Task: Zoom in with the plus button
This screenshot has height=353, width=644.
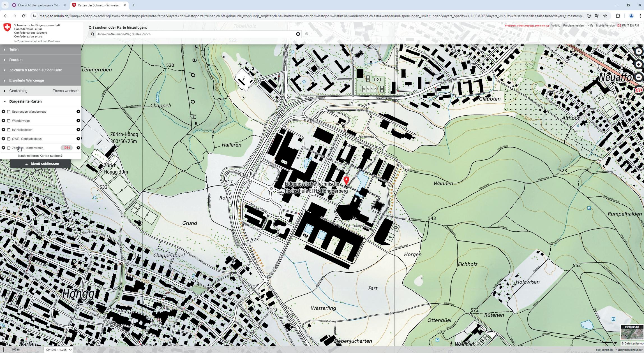Action: pyautogui.click(x=639, y=64)
